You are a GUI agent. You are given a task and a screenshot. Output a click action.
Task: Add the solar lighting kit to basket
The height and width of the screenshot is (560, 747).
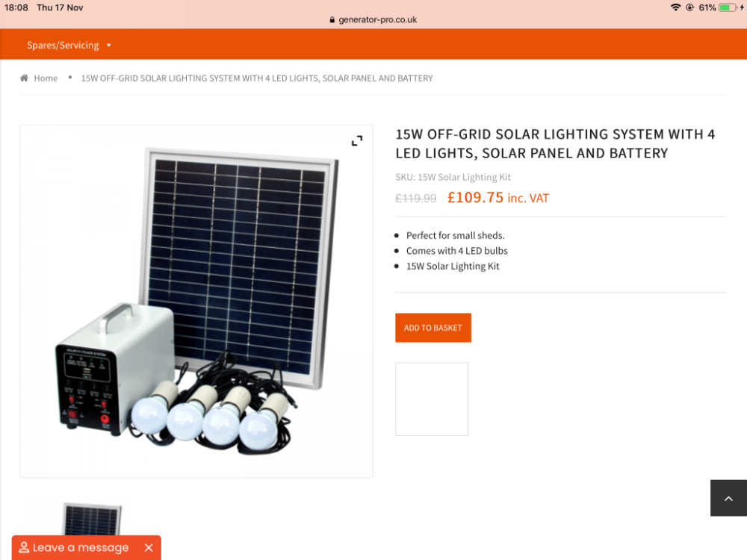(x=433, y=328)
